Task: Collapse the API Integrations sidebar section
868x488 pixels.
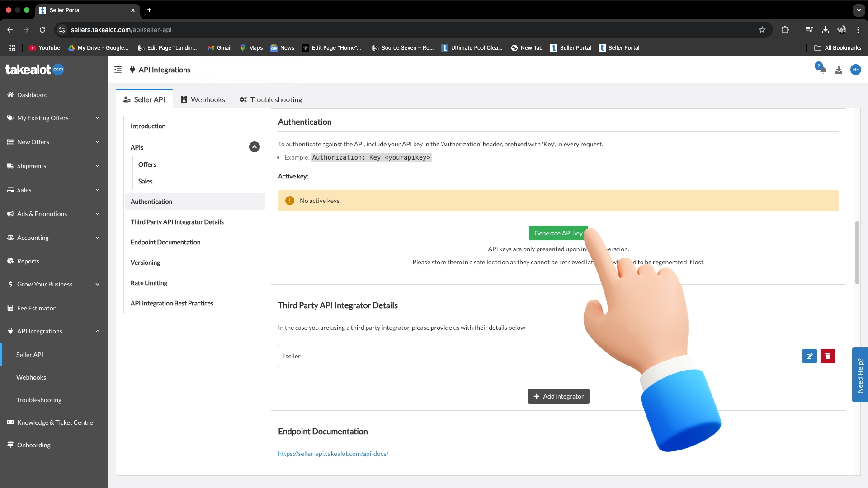Action: [97, 331]
